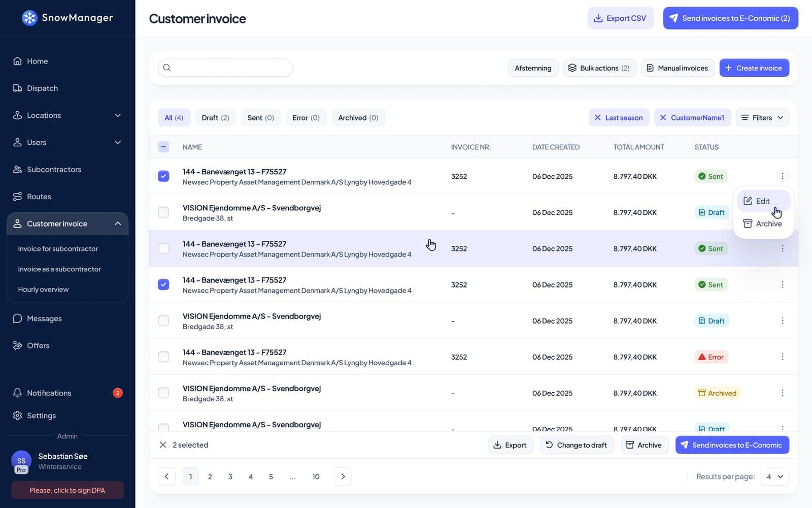The image size is (812, 508).
Task: Check the first VISION Ejendomme Draft row
Action: [x=163, y=212]
